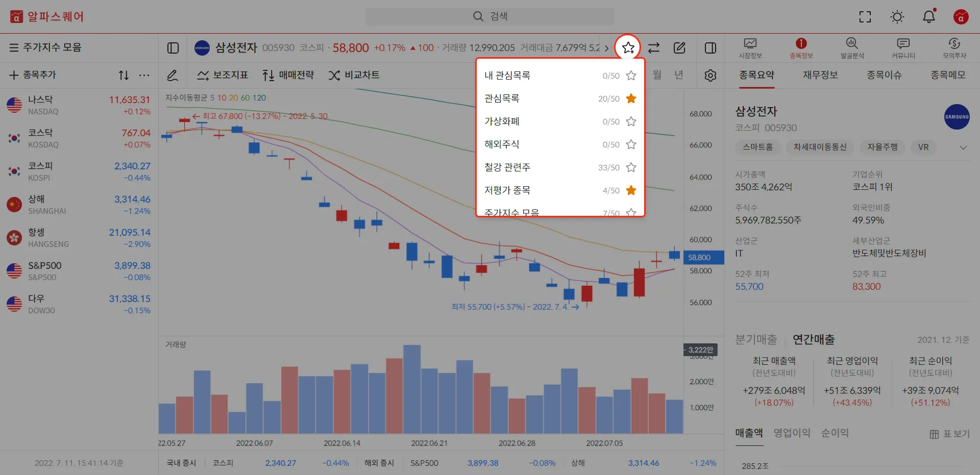The height and width of the screenshot is (475, 980).
Task: Click the 58,800 current price marker on axis
Action: tap(703, 257)
